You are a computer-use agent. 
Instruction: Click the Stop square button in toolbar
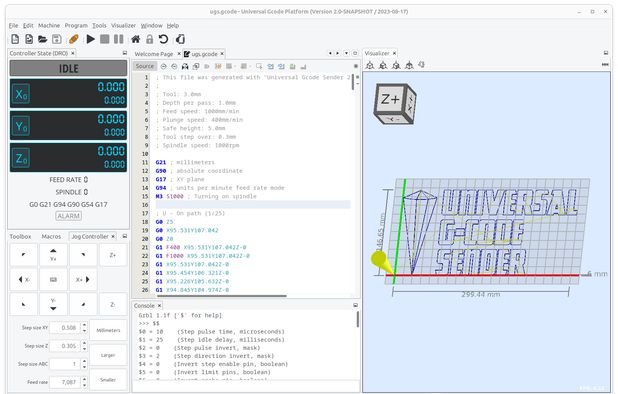pyautogui.click(x=104, y=39)
